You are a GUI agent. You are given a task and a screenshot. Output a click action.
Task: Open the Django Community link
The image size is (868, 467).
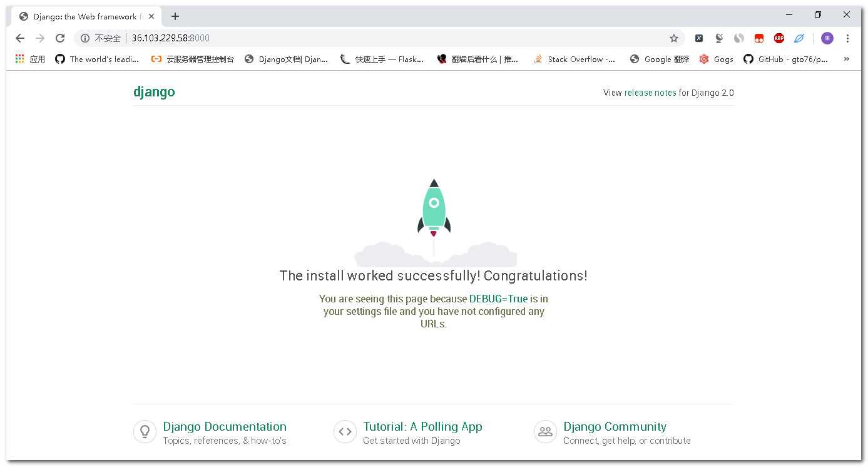point(615,426)
